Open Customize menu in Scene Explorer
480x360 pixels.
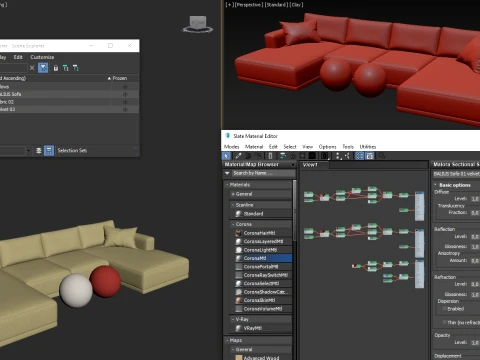coord(42,57)
